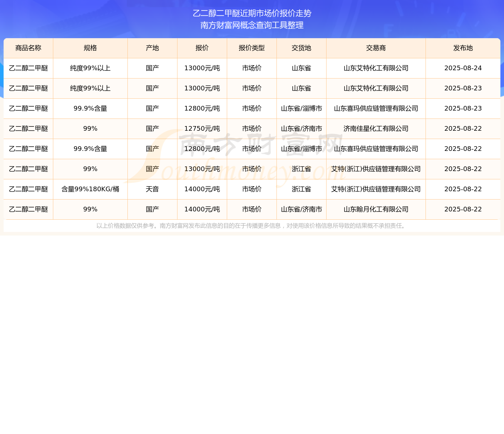Click 市场价 in the 山东翰月化工 row
Viewport: 504px width, 434px height.
click(252, 209)
